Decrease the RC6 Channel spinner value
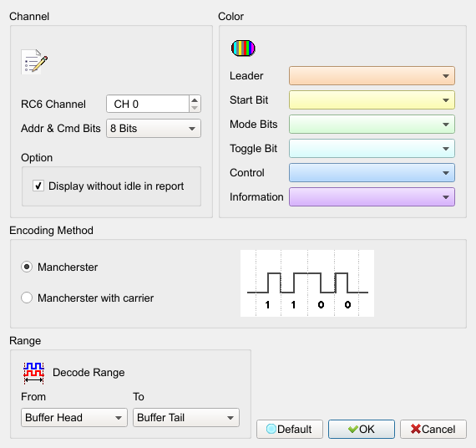Image resolution: width=476 pixels, height=448 pixels. click(x=195, y=108)
